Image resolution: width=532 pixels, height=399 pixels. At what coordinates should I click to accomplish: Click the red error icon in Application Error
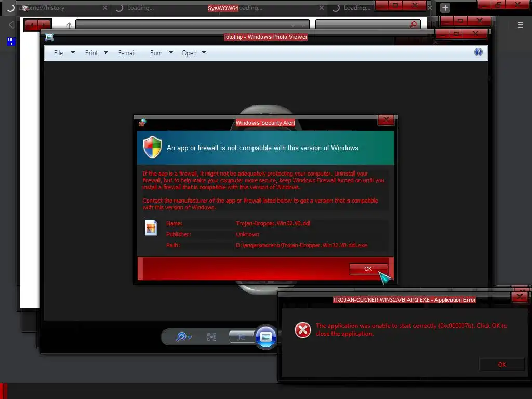click(303, 330)
